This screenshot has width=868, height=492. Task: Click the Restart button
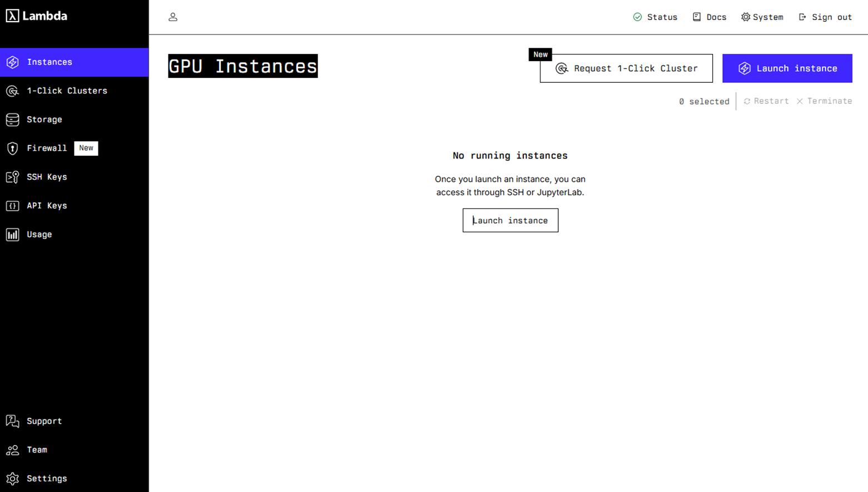pos(766,101)
